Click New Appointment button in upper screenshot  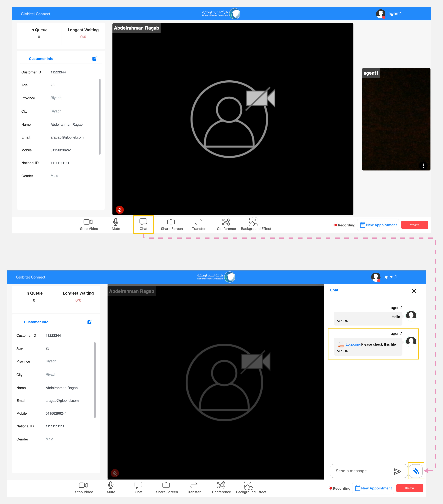[x=378, y=225]
